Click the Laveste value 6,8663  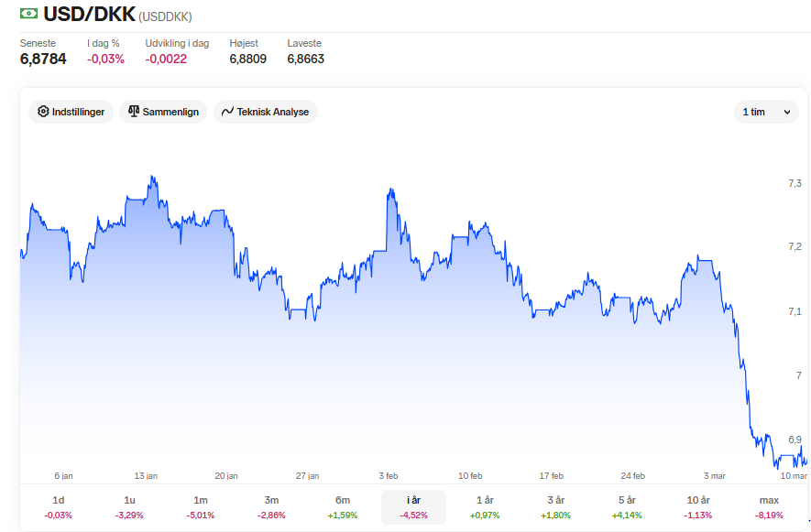coord(306,59)
